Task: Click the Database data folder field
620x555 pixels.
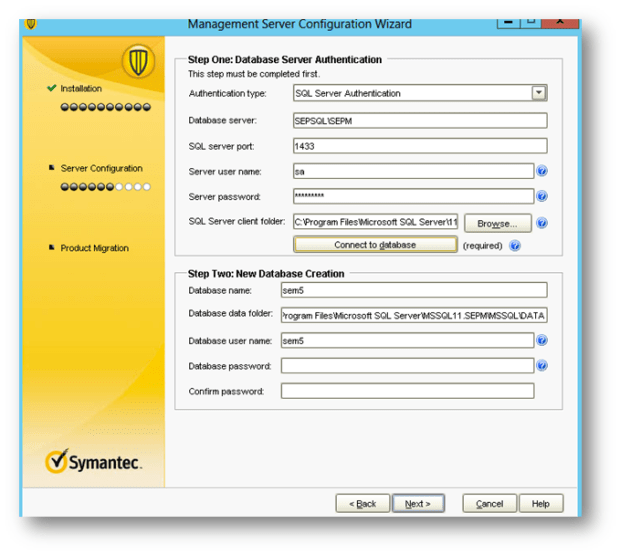Action: tap(414, 316)
